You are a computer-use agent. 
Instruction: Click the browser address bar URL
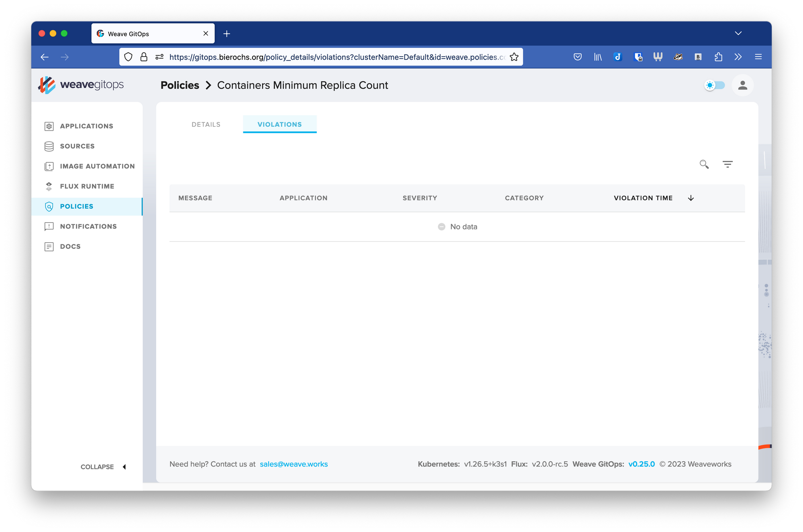337,57
